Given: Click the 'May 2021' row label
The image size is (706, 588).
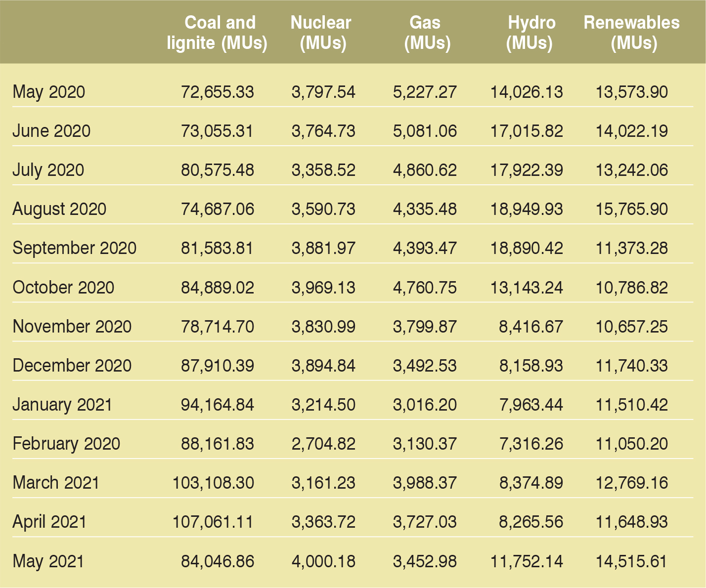Looking at the screenshot, I should pyautogui.click(x=48, y=561).
